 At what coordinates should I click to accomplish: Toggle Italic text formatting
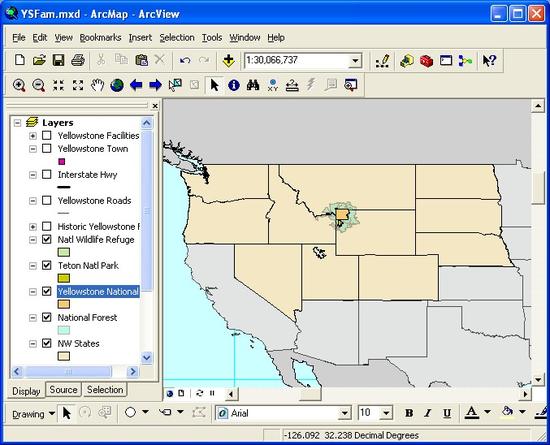tap(428, 413)
